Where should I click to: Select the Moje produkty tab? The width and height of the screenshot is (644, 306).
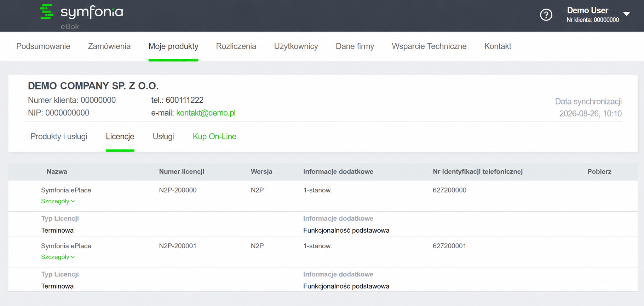173,46
